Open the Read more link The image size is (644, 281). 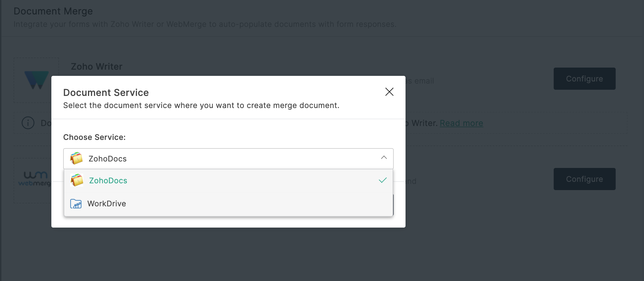pos(461,123)
